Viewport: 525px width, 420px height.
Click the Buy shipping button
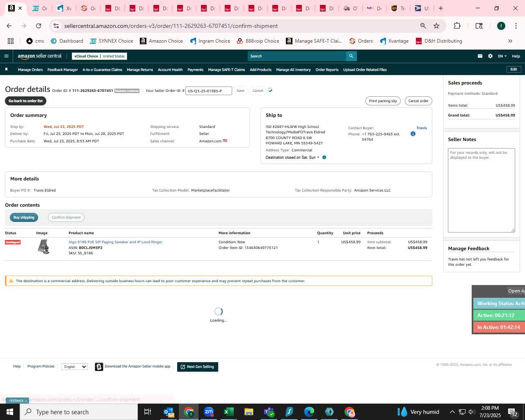point(24,217)
